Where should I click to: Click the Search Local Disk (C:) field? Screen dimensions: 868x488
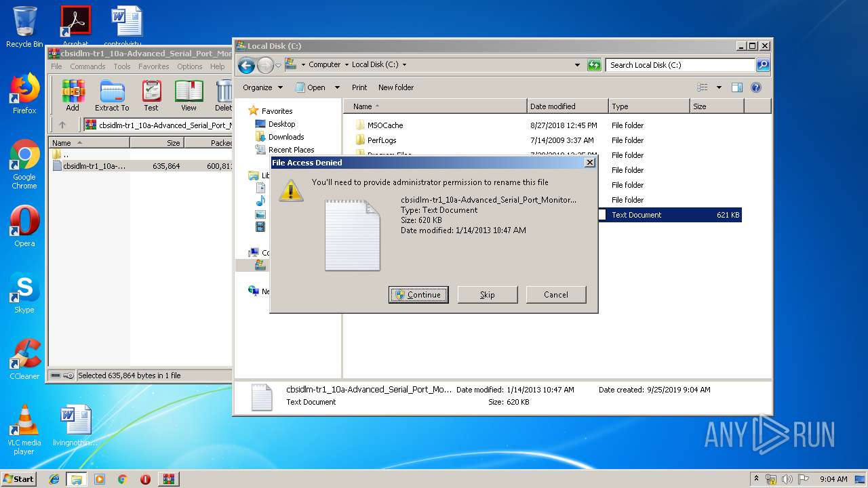(x=680, y=65)
